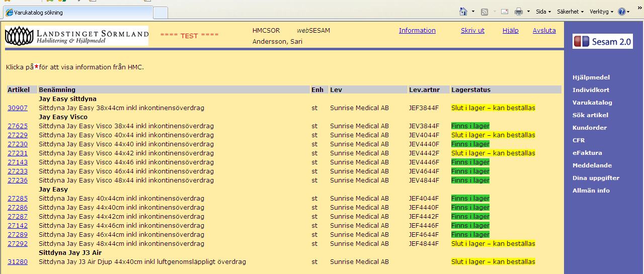The width and height of the screenshot is (644, 274).
Task: Click the Sesam 2.0 logo
Action: (x=603, y=42)
